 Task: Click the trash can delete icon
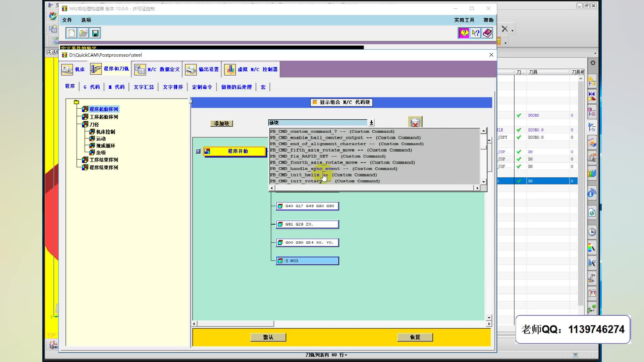(x=415, y=123)
